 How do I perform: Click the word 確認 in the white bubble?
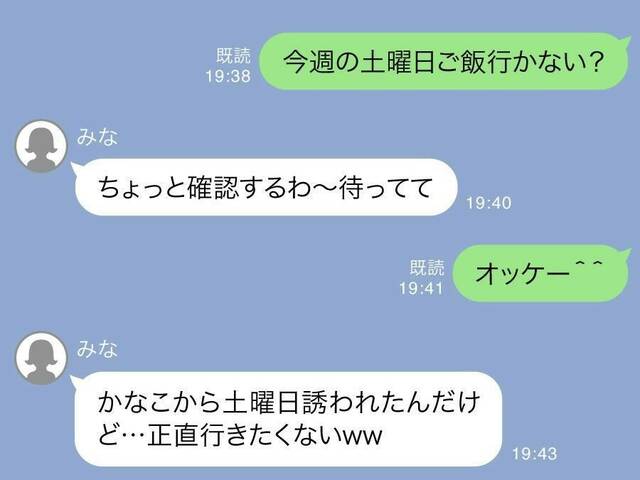[x=213, y=188]
